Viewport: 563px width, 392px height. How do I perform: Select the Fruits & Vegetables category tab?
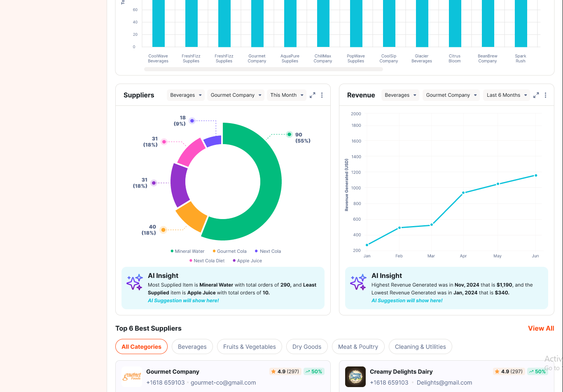tap(249, 347)
